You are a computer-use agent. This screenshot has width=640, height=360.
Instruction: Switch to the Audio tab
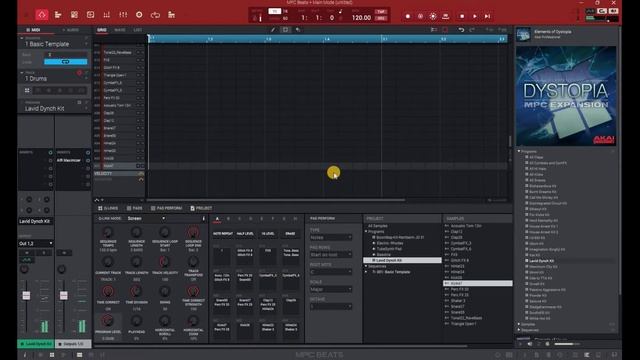point(71,30)
